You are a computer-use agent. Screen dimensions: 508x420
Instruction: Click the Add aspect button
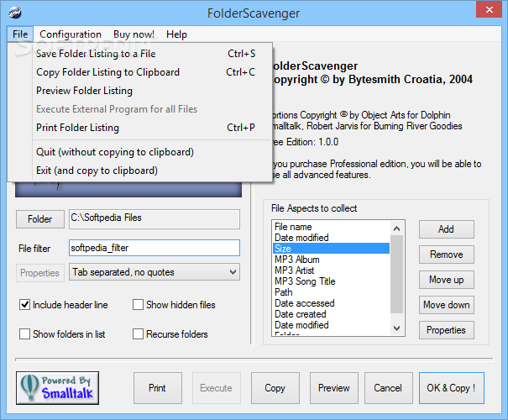coord(447,229)
